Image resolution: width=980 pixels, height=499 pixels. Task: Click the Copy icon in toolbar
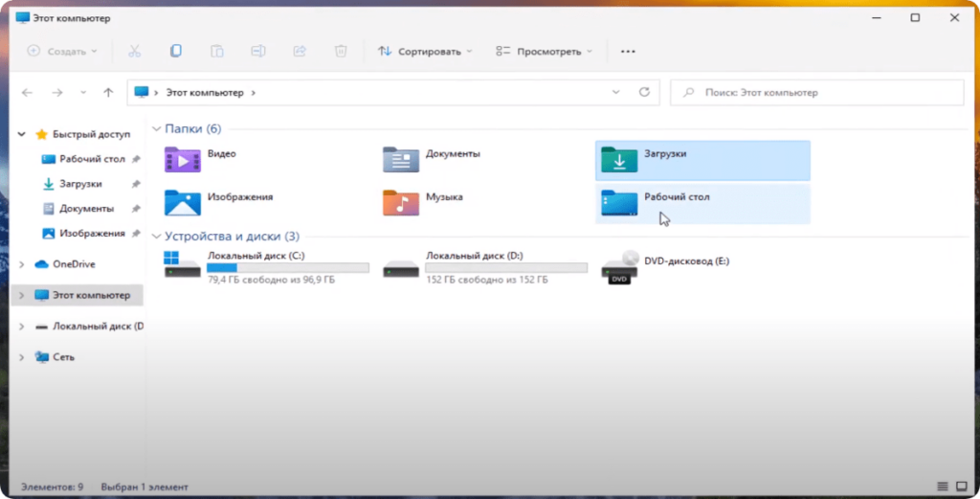coord(176,52)
